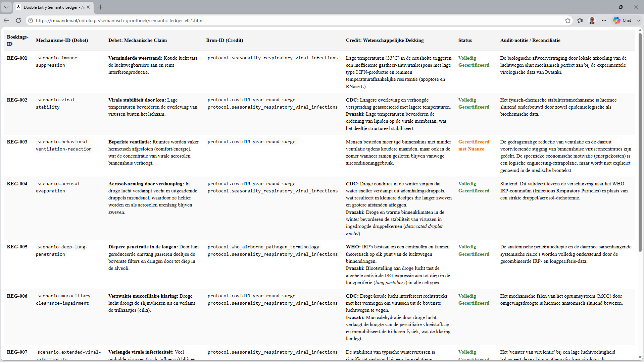The width and height of the screenshot is (644, 362).
Task: Select booking ID REG-003
Action: pyautogui.click(x=17, y=142)
